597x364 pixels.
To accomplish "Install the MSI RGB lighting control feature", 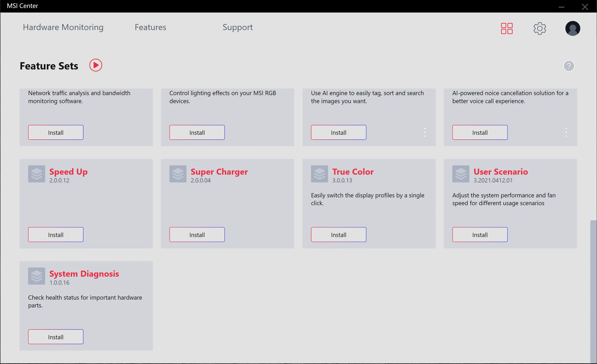I will coord(197,132).
